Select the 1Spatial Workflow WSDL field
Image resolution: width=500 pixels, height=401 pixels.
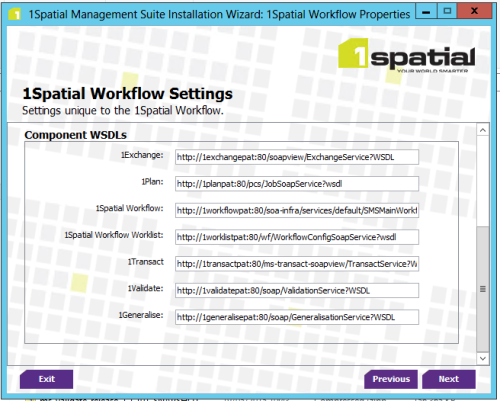[297, 210]
